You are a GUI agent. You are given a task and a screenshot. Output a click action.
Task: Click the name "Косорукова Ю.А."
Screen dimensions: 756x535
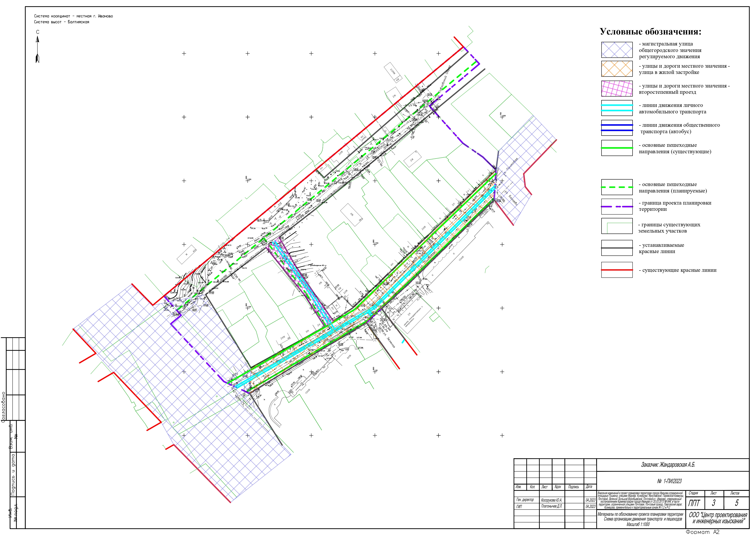[x=552, y=500]
